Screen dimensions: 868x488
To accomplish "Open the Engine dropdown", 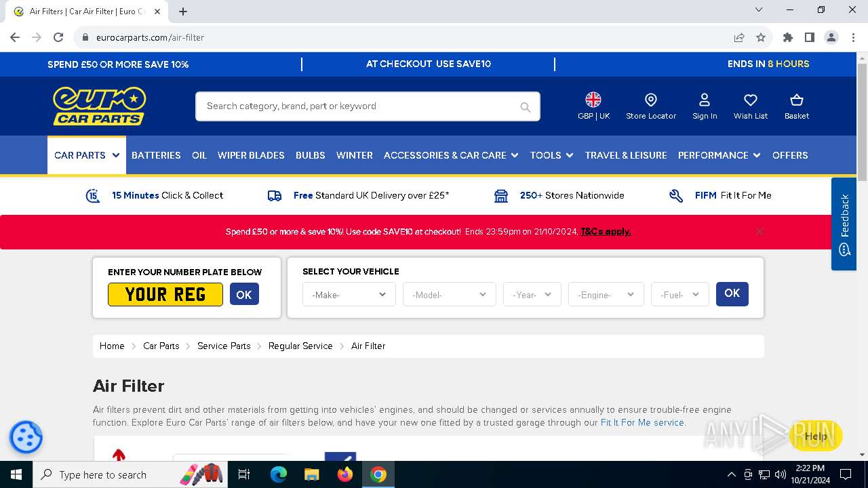I will click(606, 294).
